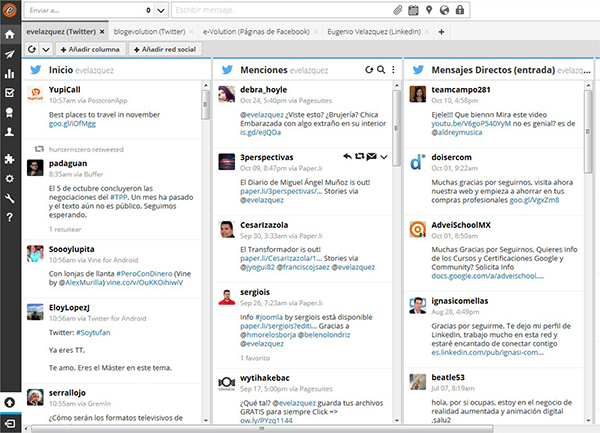The height and width of the screenshot is (433, 600).
Task: Refresh the Menciones column
Action: pos(369,70)
